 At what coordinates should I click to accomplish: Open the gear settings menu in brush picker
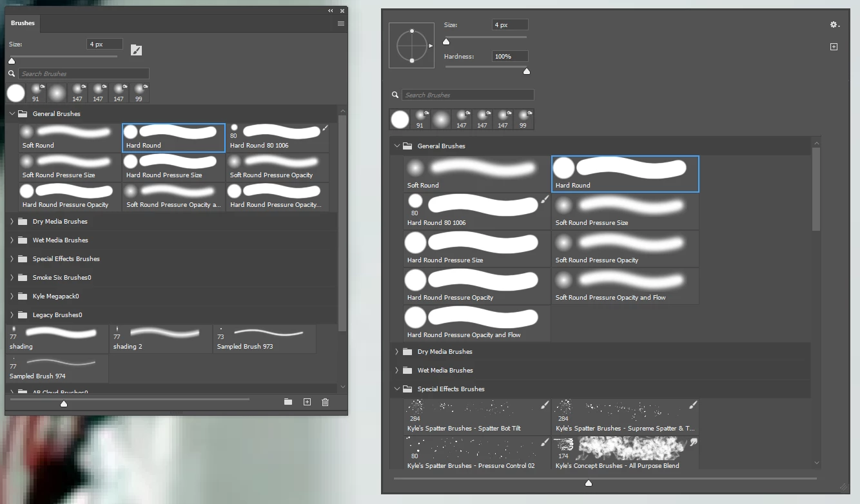[834, 24]
